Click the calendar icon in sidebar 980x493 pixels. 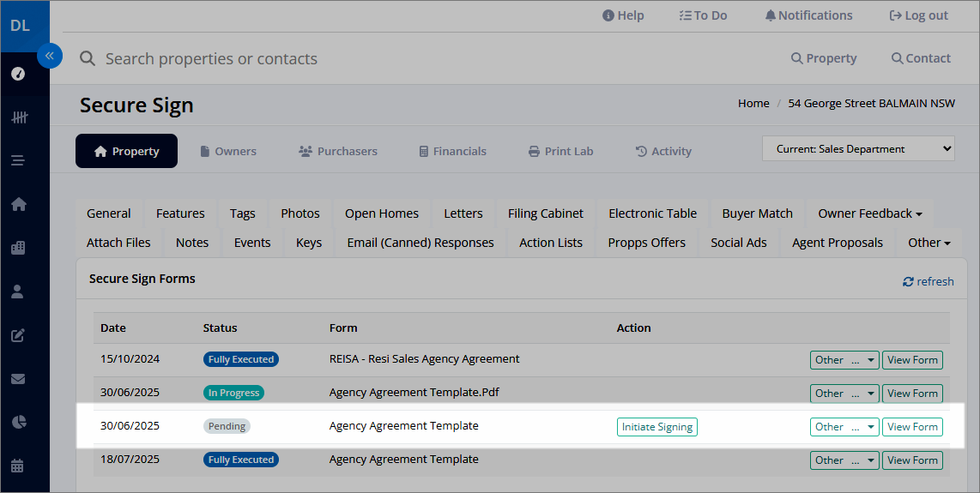[18, 466]
